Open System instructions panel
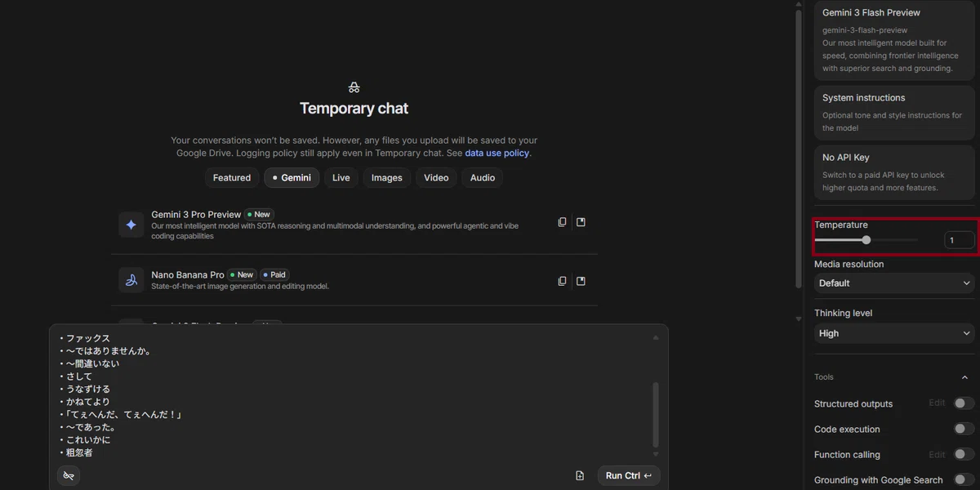 click(894, 112)
